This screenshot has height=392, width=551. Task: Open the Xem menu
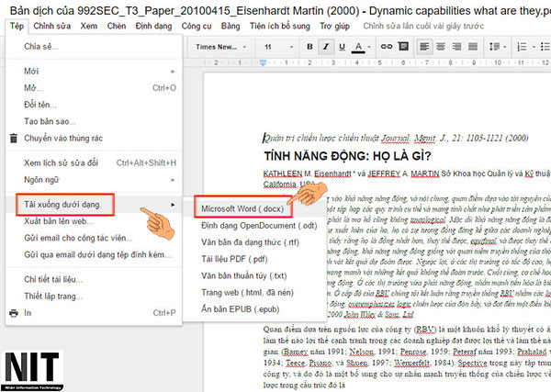click(88, 26)
